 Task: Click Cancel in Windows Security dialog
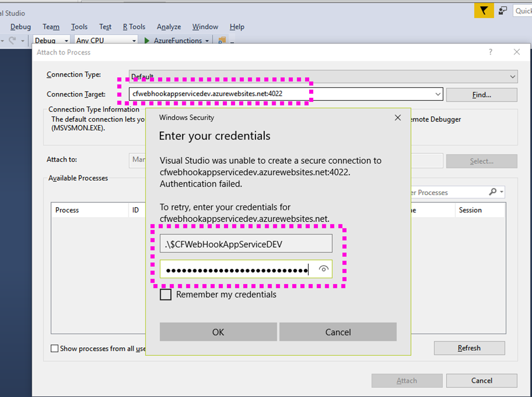(x=338, y=332)
